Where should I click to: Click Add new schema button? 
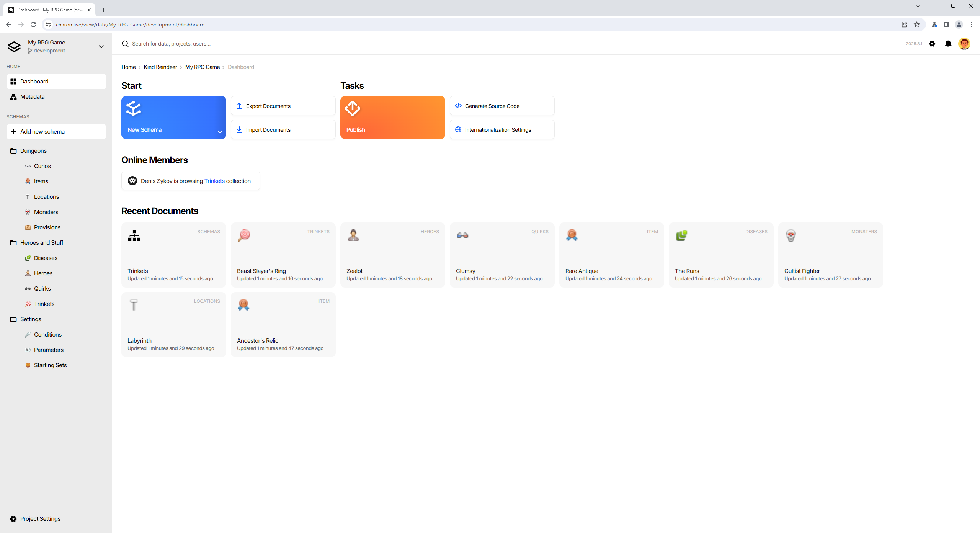coord(56,132)
